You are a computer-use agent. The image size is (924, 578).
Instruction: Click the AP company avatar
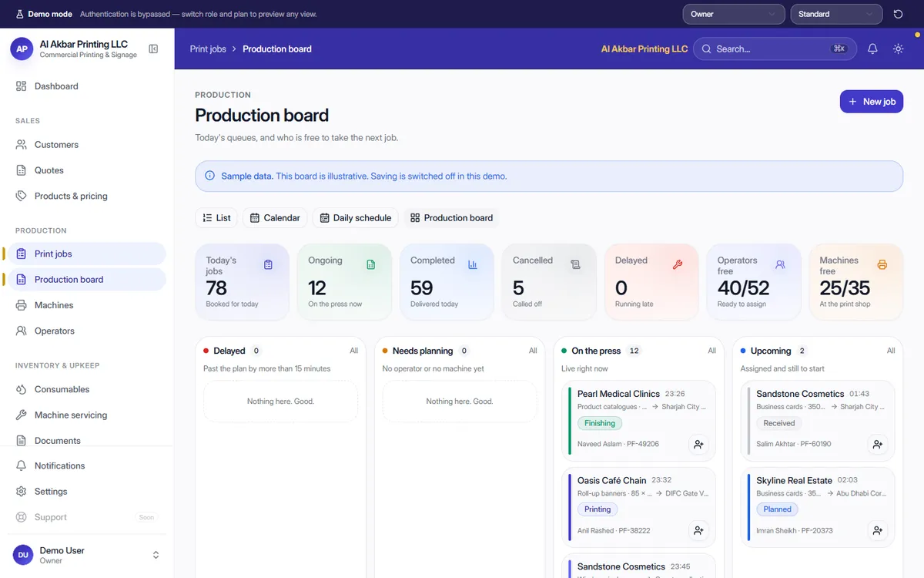[22, 49]
